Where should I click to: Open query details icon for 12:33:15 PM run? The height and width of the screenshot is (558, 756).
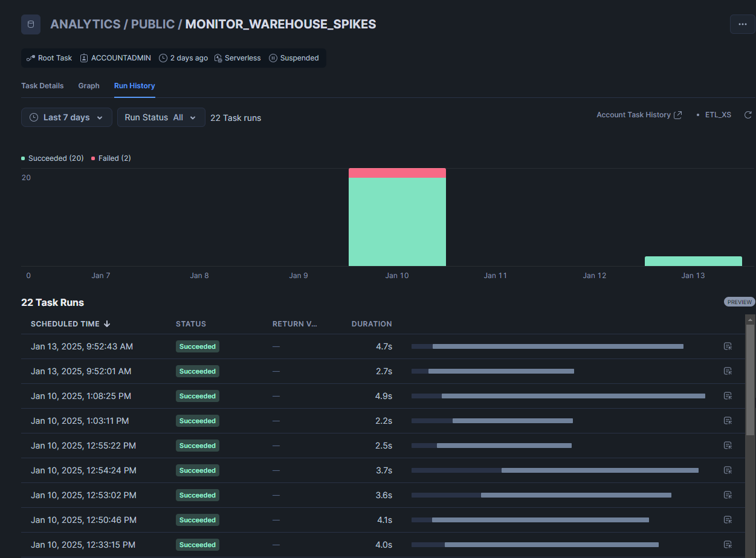coord(728,545)
